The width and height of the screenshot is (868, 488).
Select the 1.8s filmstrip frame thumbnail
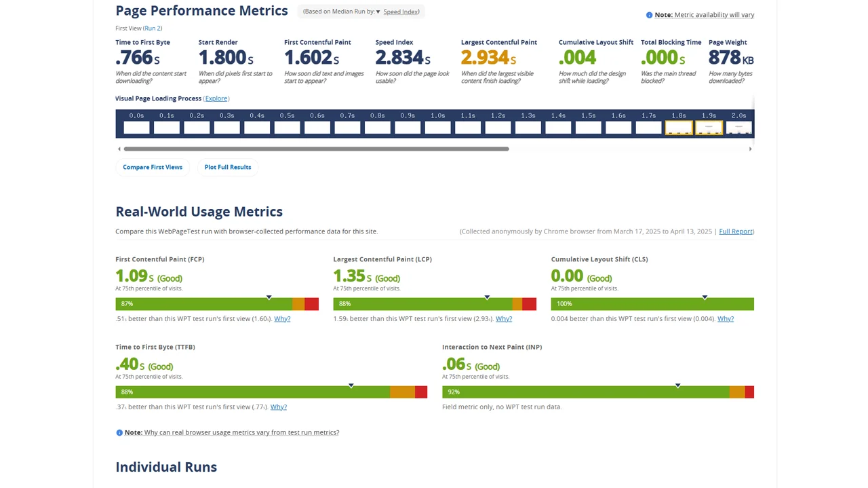coord(678,128)
